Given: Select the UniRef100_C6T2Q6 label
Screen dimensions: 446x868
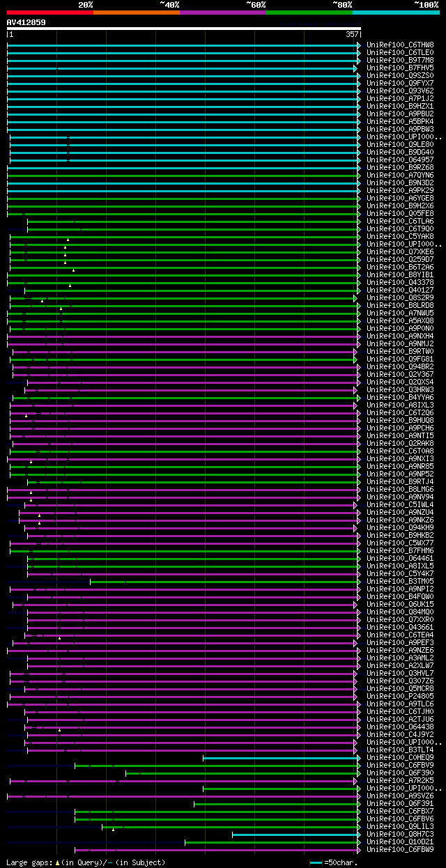Looking at the screenshot, I should (401, 412).
